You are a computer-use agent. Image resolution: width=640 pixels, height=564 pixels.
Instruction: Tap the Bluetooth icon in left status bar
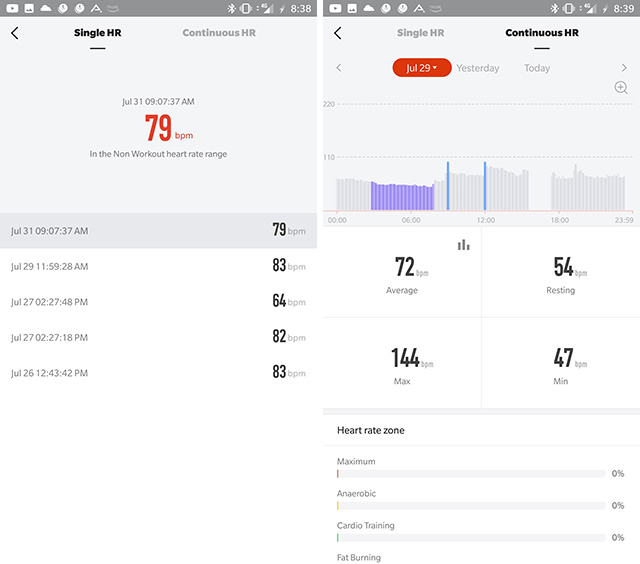coord(231,8)
